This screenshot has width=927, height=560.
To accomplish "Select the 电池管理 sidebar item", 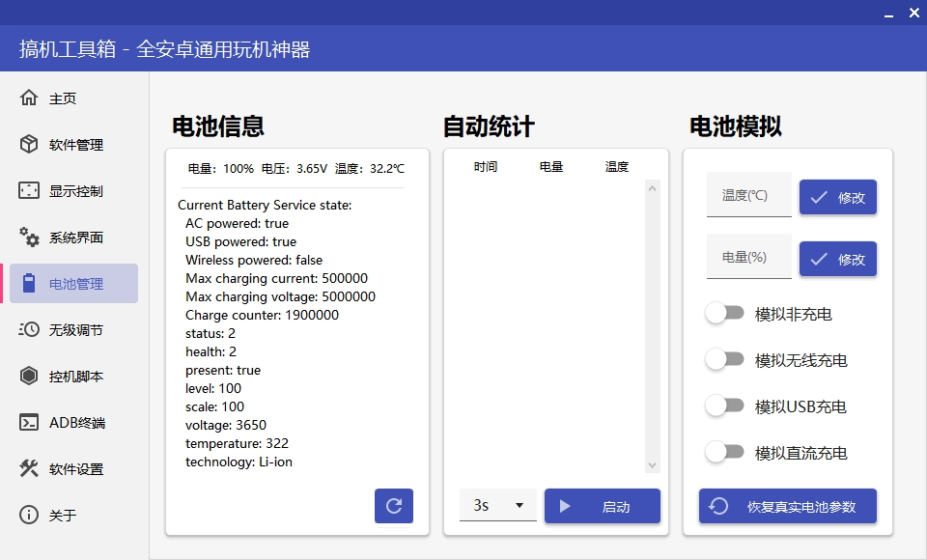I will coord(74,284).
